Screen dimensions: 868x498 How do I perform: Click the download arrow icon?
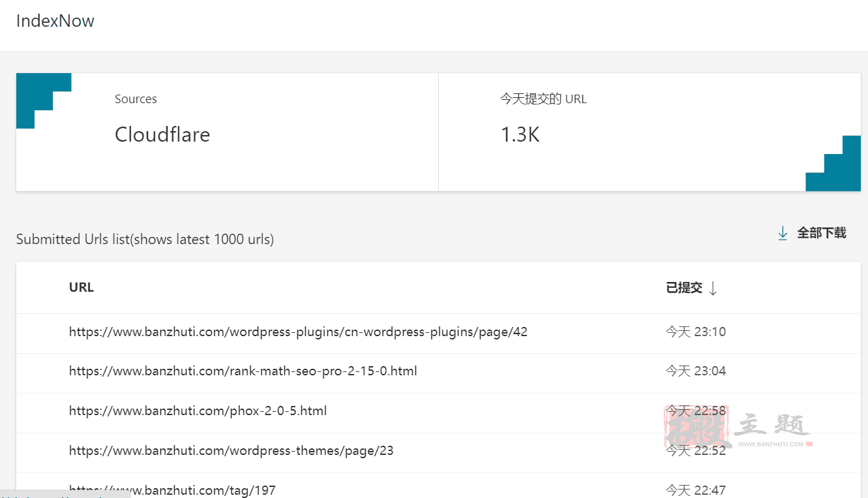coord(783,233)
